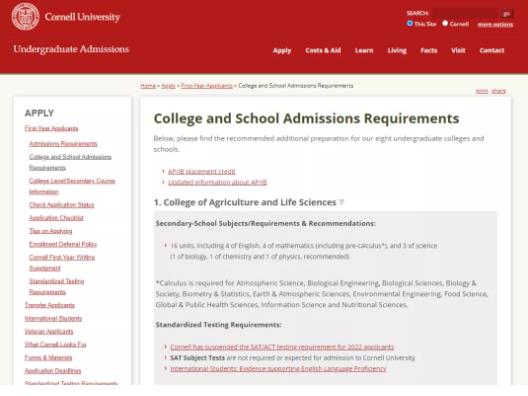Image resolution: width=528 pixels, height=396 pixels.
Task: Open the Facts menu
Action: point(429,51)
